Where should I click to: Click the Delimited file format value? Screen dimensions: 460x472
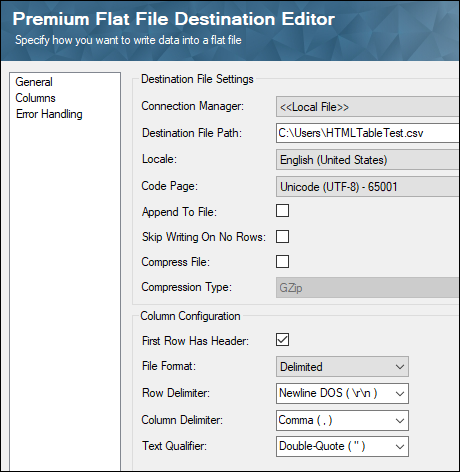(x=301, y=367)
